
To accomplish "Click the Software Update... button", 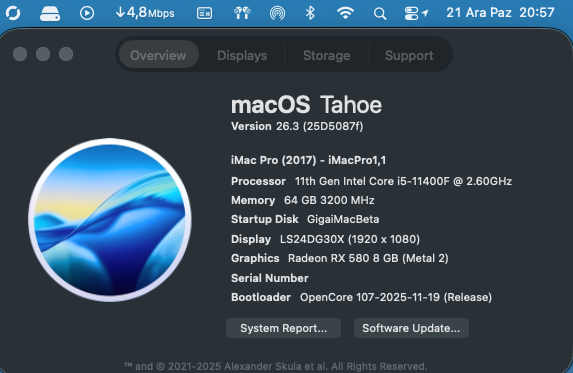I will click(x=411, y=328).
